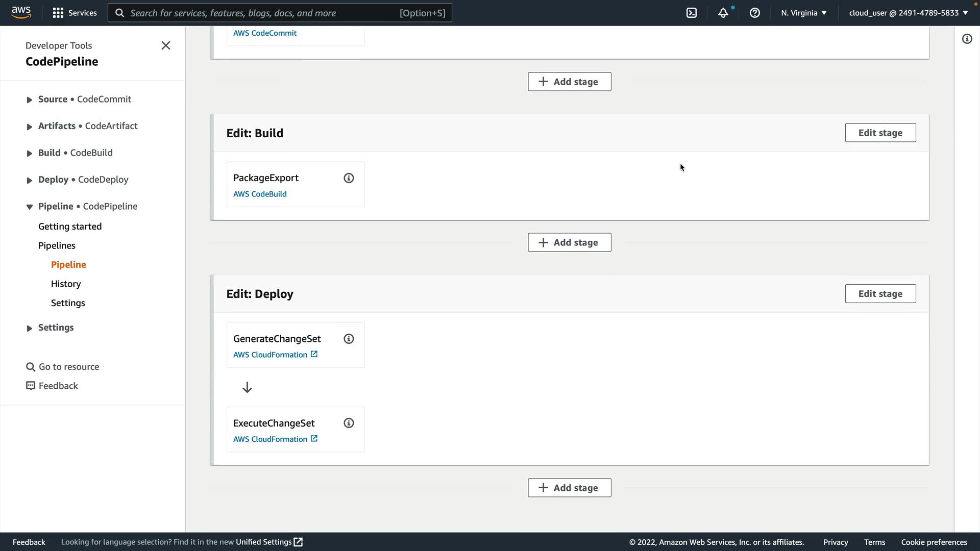980x551 pixels.
Task: Click the help question mark icon
Action: pyautogui.click(x=755, y=13)
